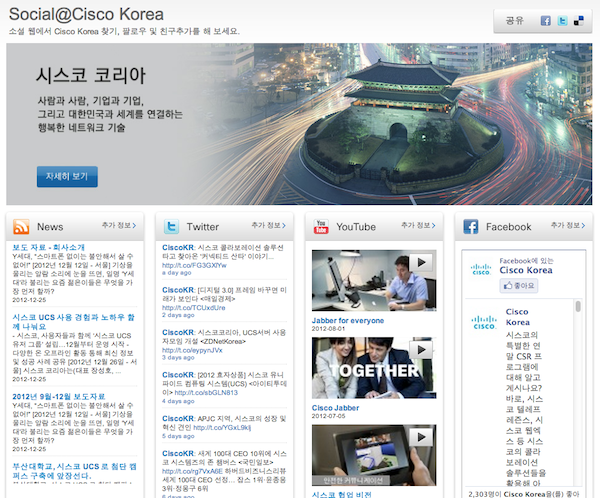The height and width of the screenshot is (498, 600).
Task: Open 시스코 협업 비전 video title
Action: point(342,495)
